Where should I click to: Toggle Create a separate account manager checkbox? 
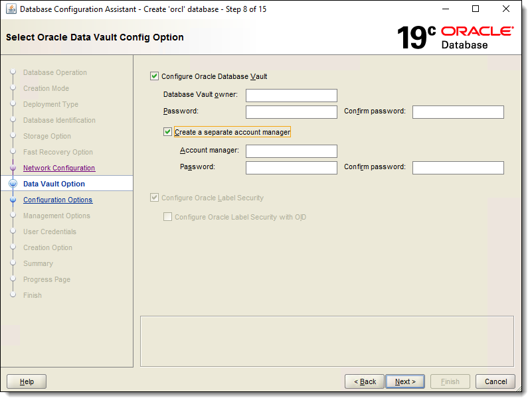click(x=167, y=131)
